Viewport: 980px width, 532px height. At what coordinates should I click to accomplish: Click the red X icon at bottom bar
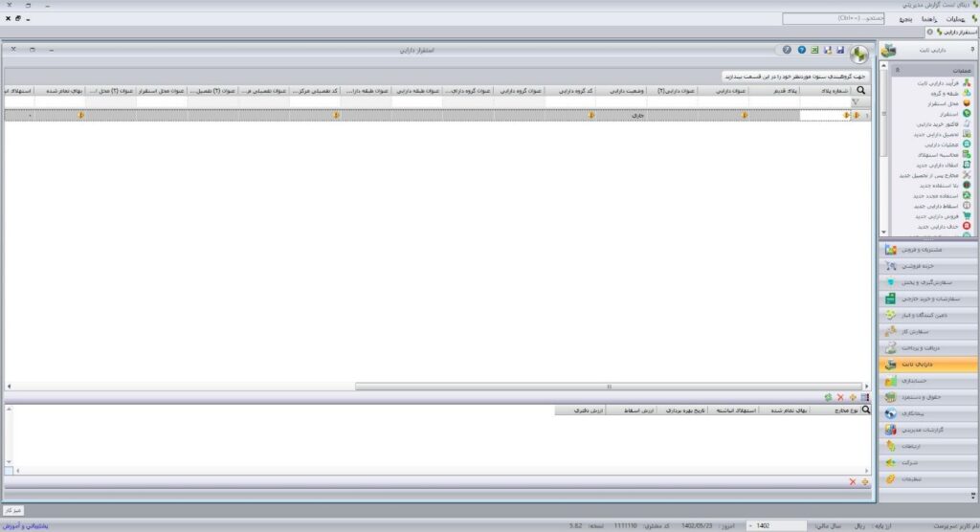tap(853, 482)
